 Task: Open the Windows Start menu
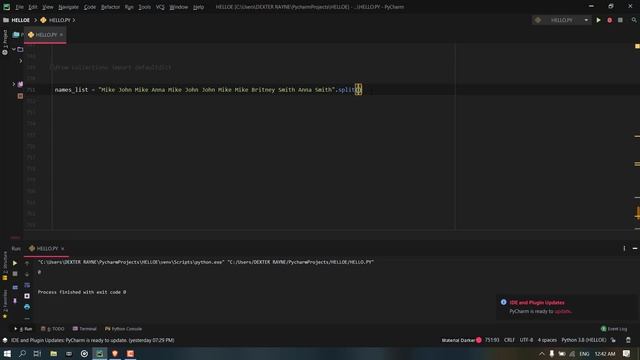(7, 353)
